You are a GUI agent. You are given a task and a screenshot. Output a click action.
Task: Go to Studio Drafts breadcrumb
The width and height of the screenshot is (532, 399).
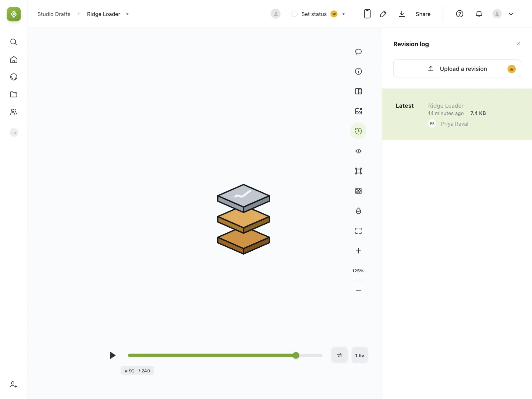[x=54, y=14]
